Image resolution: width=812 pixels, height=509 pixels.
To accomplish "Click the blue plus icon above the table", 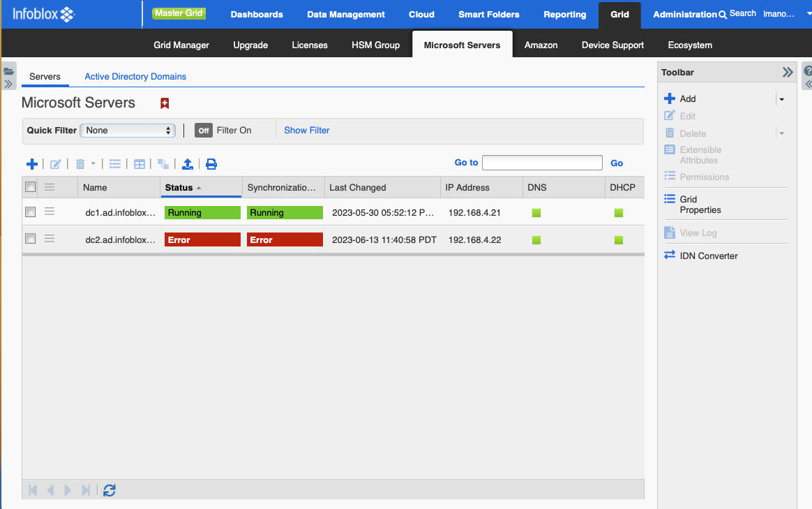I will pos(31,164).
